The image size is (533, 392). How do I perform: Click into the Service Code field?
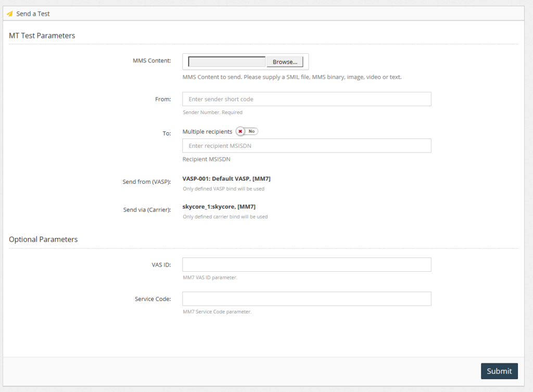point(307,298)
